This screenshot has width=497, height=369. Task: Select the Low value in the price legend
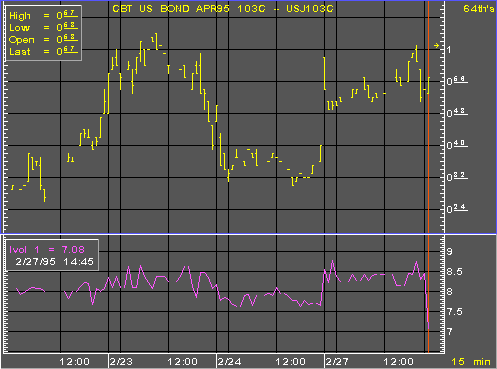pyautogui.click(x=67, y=27)
